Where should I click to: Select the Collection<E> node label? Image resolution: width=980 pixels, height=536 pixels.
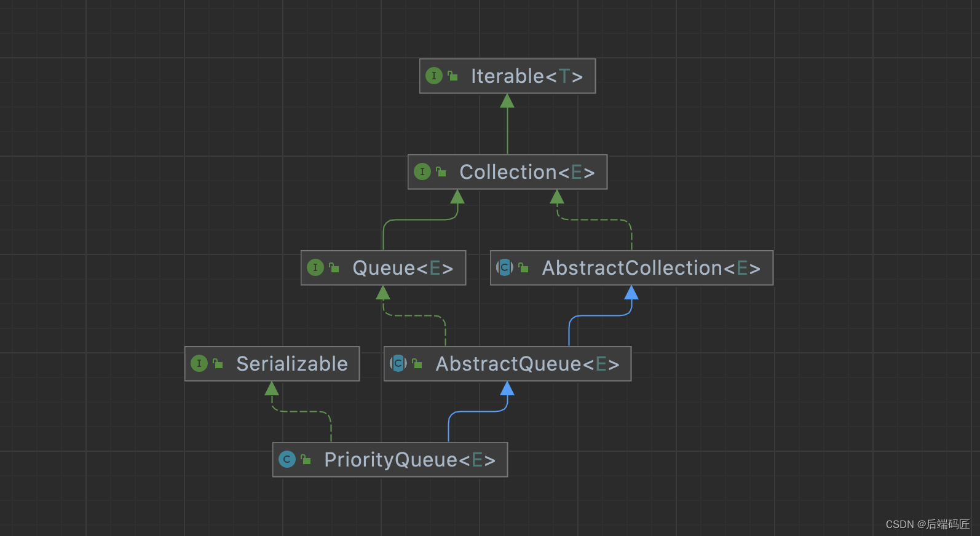(527, 172)
